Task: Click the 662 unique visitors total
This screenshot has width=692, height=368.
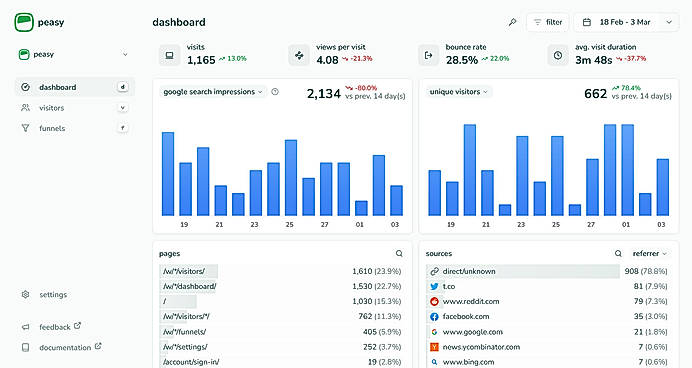Action: click(595, 94)
